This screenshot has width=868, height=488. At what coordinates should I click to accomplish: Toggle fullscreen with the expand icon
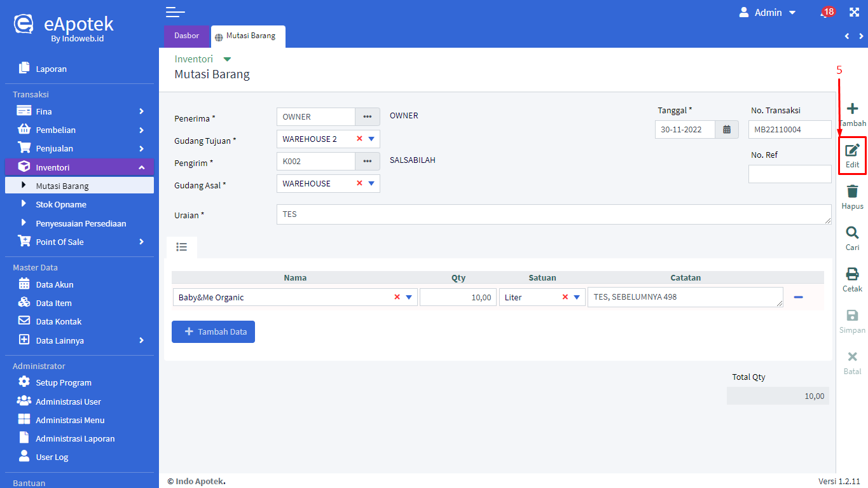(x=854, y=13)
